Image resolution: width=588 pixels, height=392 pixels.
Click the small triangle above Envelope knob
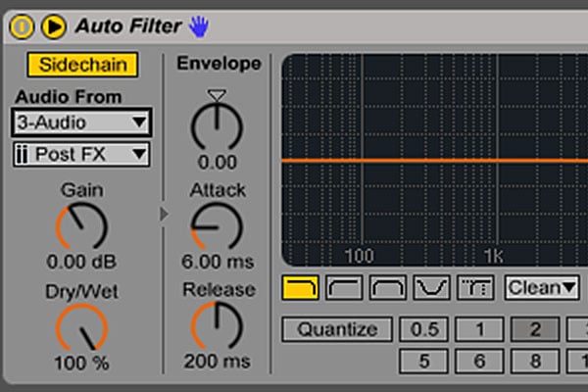218,95
